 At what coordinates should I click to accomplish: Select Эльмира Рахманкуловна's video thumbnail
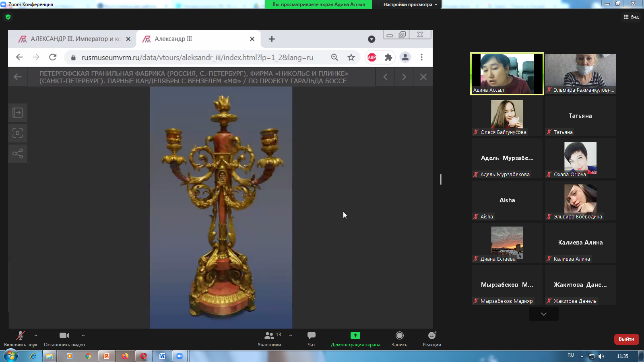point(580,74)
